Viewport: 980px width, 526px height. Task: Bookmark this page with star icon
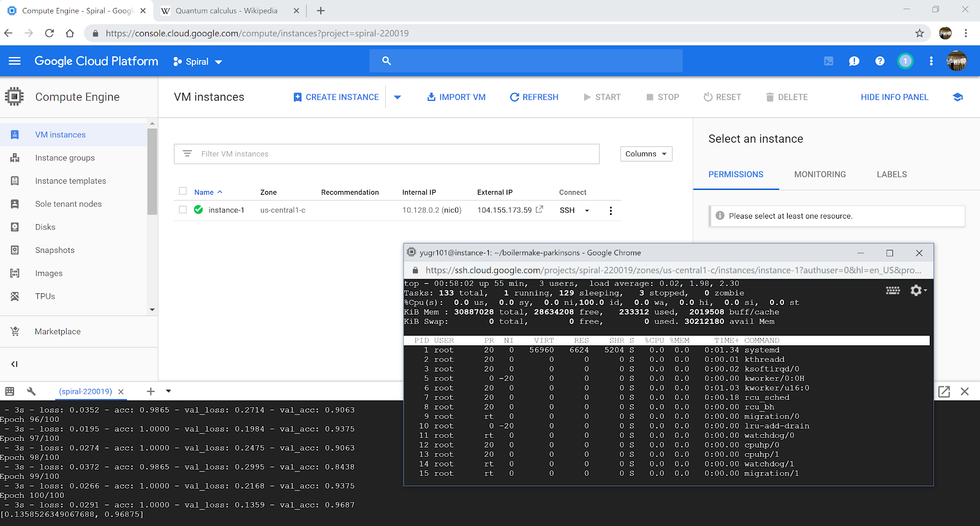pos(919,33)
